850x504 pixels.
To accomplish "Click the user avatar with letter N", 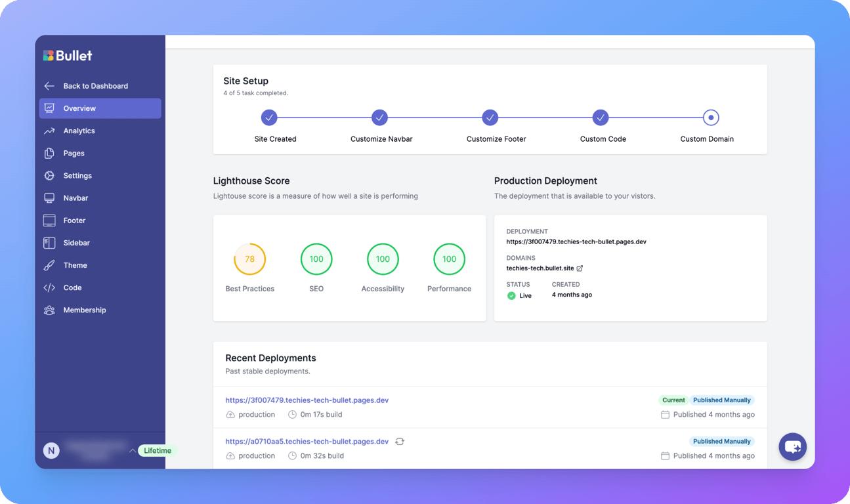I will 51,450.
